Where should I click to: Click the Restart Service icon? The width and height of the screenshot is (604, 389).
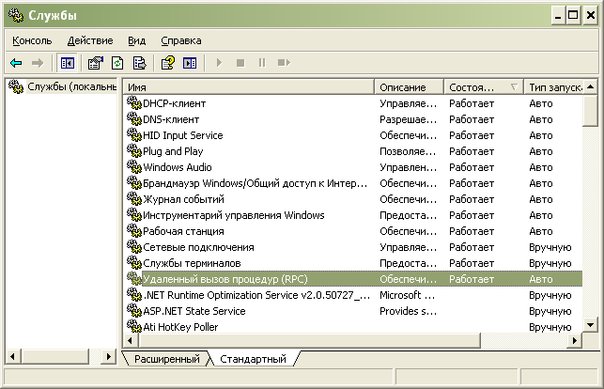(284, 63)
